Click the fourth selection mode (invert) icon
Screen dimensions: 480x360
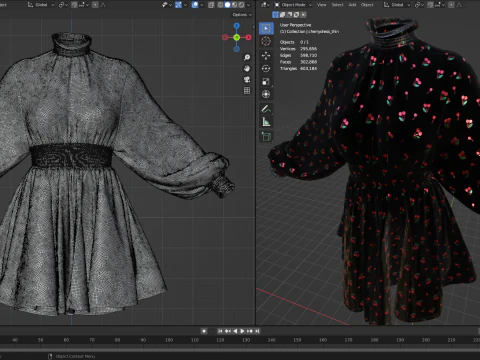[296, 15]
